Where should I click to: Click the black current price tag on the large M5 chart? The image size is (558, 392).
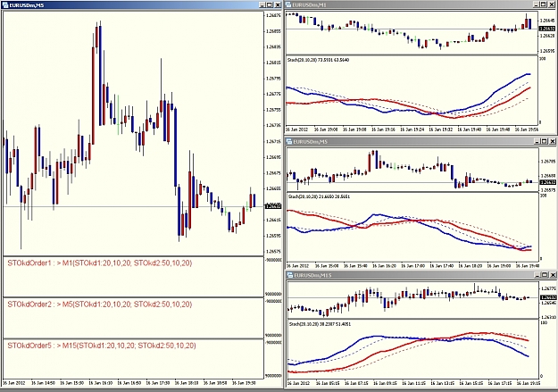click(273, 206)
